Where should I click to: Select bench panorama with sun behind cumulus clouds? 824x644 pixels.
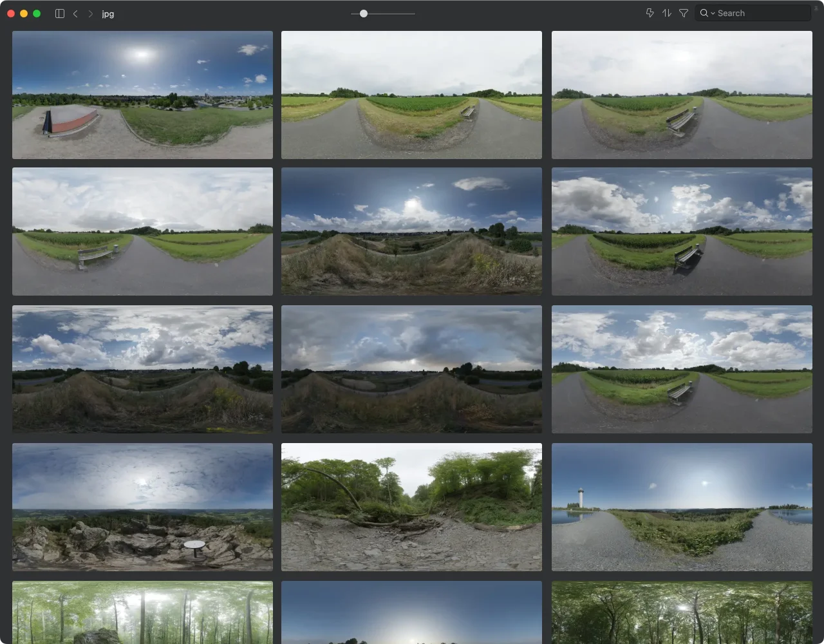coord(682,232)
